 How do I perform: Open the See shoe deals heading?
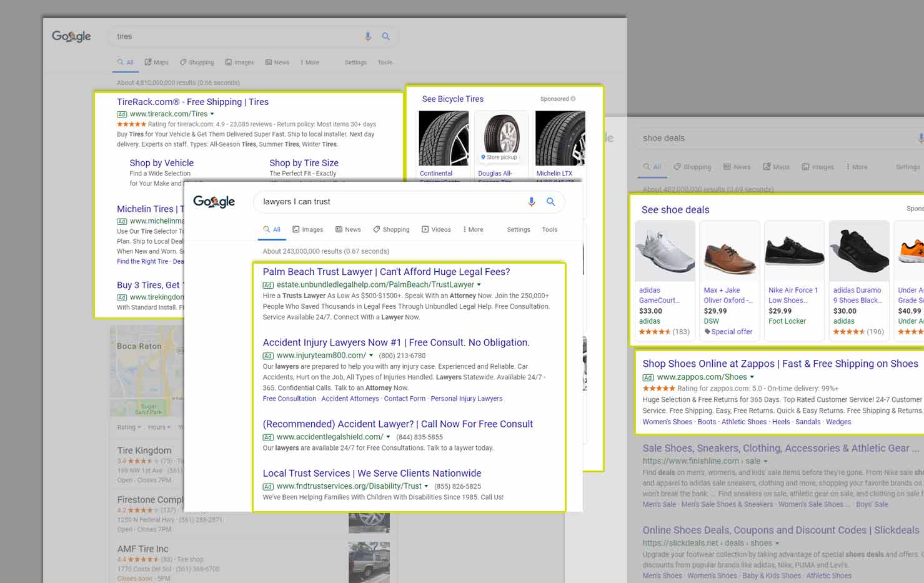pos(675,210)
